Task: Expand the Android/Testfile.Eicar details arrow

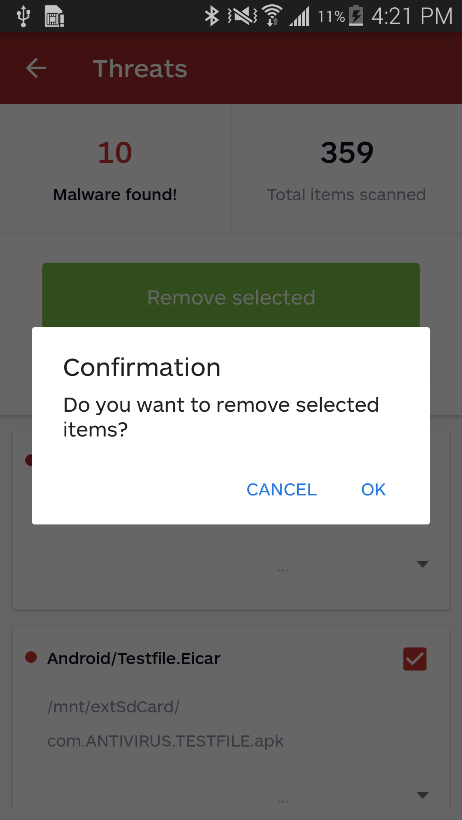Action: tap(423, 795)
